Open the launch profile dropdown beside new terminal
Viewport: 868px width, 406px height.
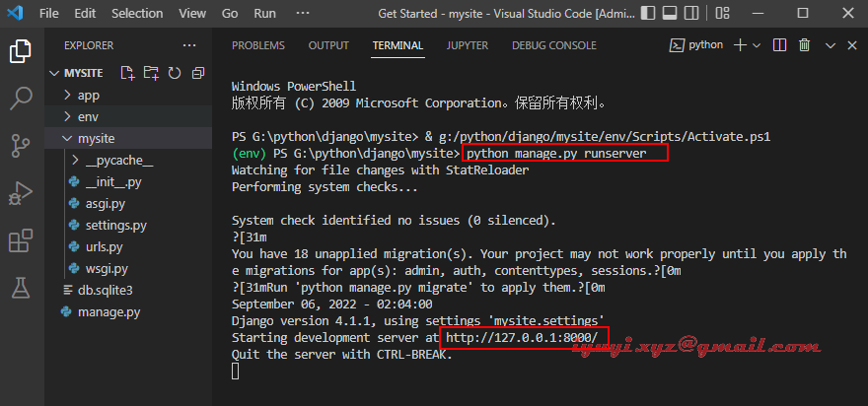point(757,45)
